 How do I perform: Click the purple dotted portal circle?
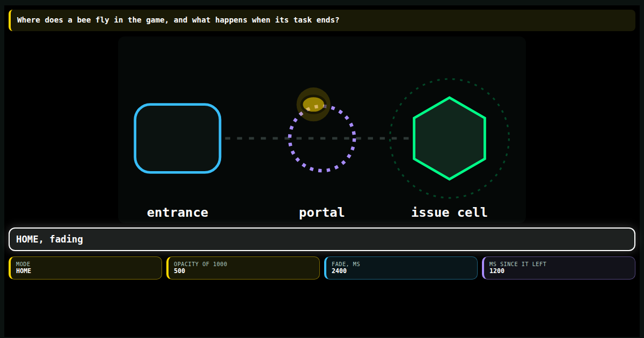point(321,138)
